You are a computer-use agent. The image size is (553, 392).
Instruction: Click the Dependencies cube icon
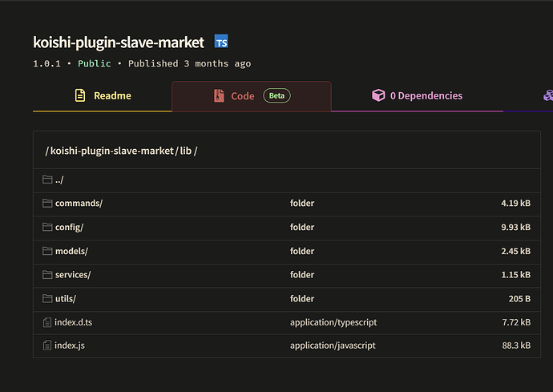[378, 95]
